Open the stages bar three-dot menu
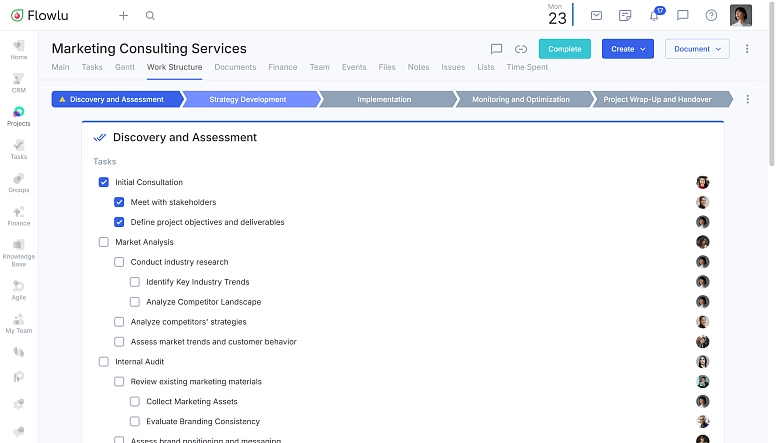This screenshot has height=443, width=776. (x=747, y=99)
